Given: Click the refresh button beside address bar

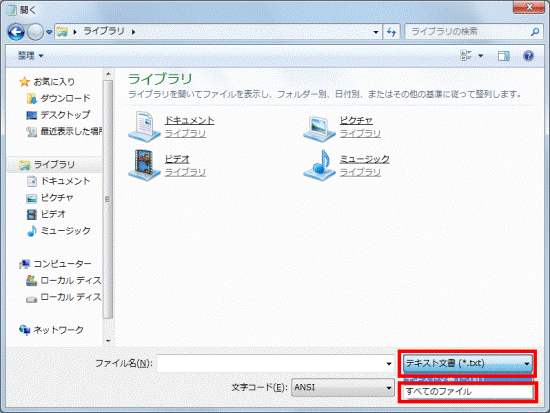Looking at the screenshot, I should [391, 32].
